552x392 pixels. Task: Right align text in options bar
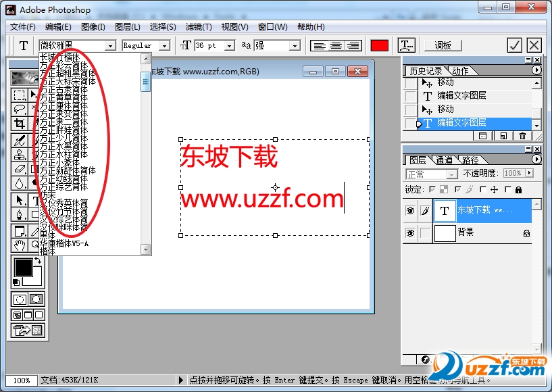point(353,45)
